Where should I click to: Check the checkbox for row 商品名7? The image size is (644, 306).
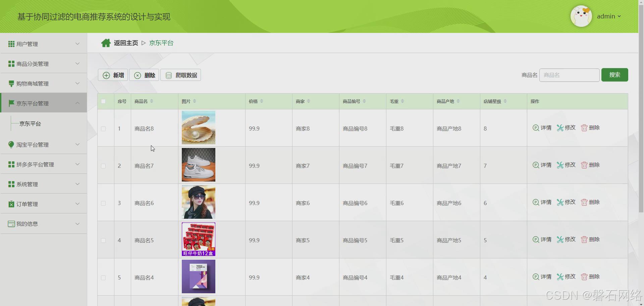tap(103, 166)
